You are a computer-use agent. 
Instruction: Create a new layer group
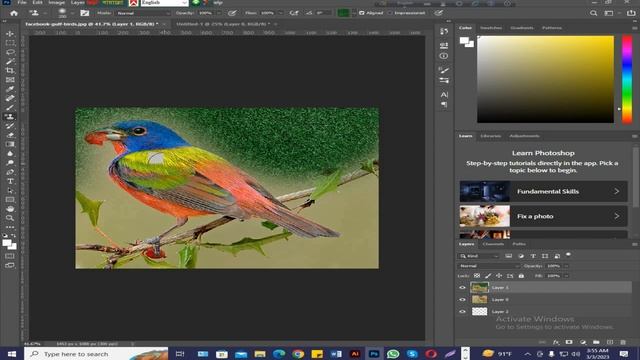click(596, 342)
